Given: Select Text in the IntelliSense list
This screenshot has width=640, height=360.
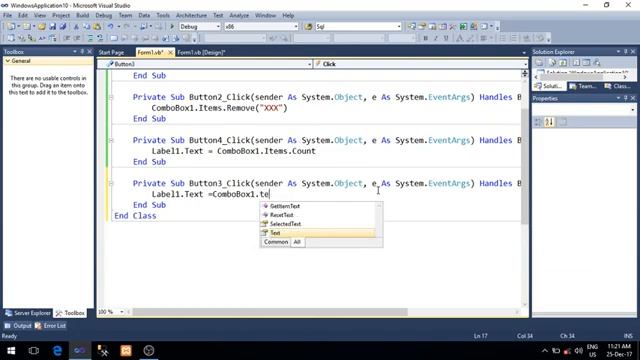Looking at the screenshot, I should tap(318, 233).
